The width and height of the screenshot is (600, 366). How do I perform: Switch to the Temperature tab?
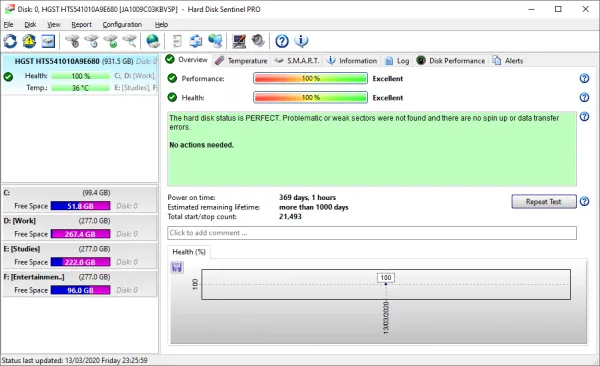(x=241, y=60)
